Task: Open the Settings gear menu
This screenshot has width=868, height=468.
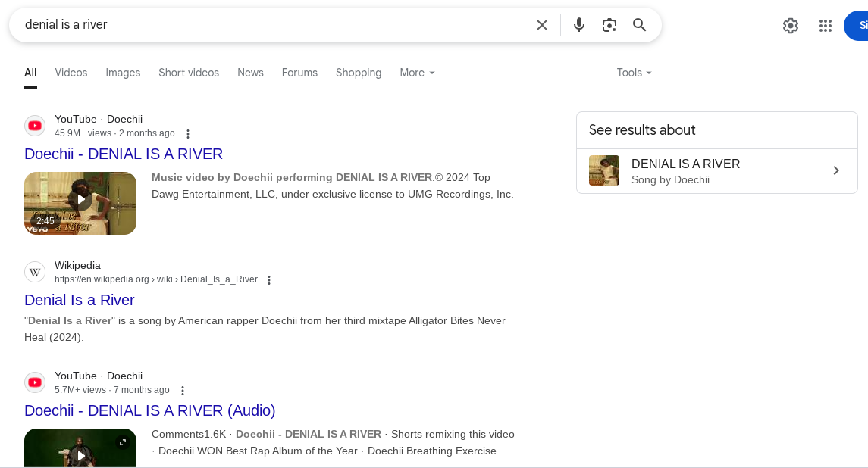Action: point(791,26)
